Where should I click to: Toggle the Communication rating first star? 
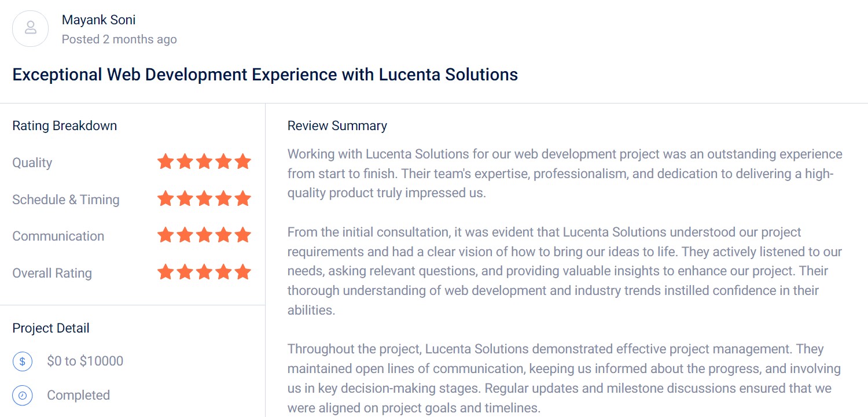[x=165, y=235]
